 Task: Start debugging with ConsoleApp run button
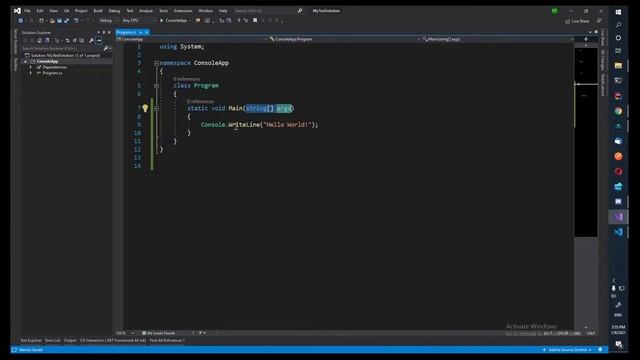pos(175,20)
